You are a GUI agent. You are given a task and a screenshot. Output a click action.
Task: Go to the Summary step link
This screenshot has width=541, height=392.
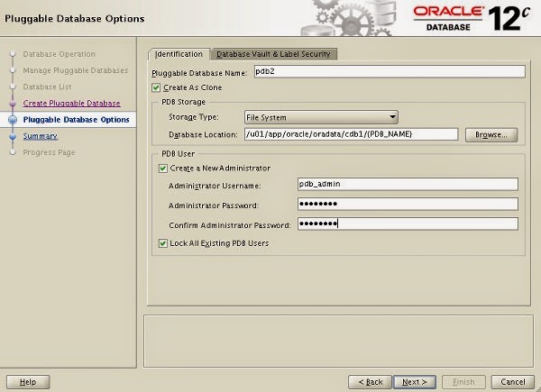click(40, 136)
